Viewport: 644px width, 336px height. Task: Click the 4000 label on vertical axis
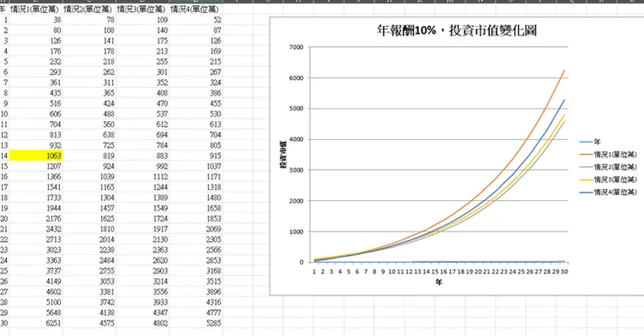click(296, 139)
